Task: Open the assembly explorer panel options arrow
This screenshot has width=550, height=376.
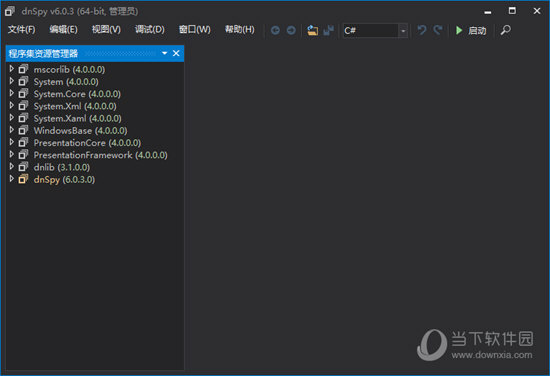Action: tap(164, 53)
